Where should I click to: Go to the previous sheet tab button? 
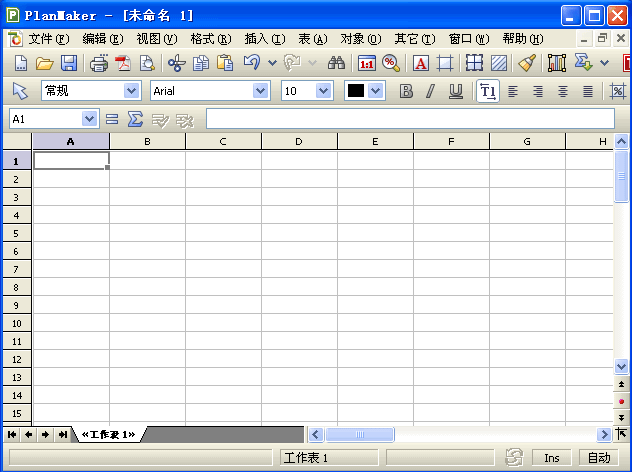pos(29,435)
